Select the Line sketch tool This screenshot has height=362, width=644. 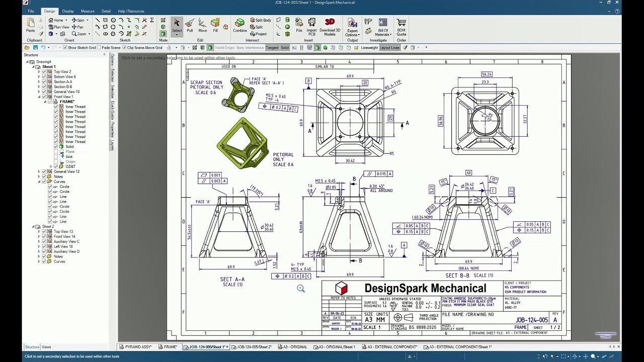coord(98,21)
